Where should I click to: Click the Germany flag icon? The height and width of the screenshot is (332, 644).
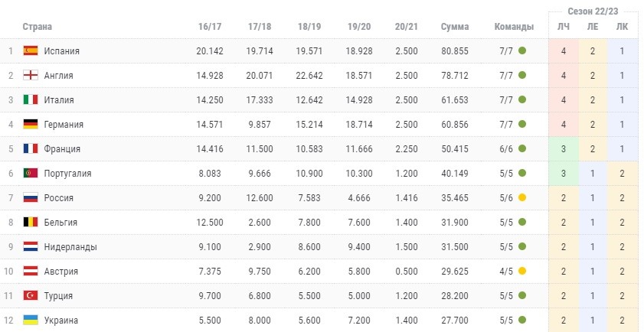[x=31, y=125]
